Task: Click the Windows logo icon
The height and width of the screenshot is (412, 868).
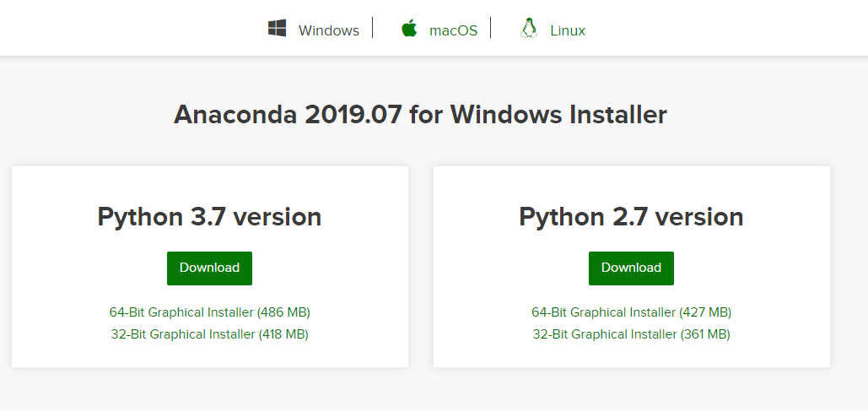Action: point(277,30)
